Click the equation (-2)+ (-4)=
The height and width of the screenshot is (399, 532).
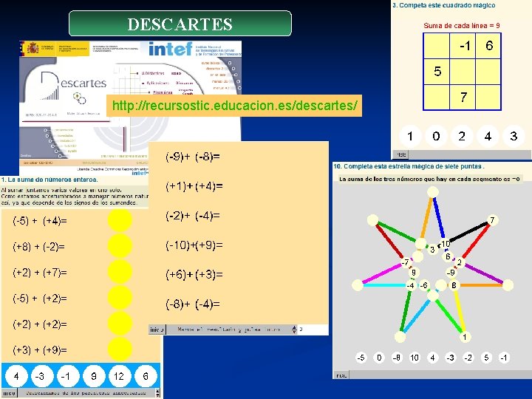(x=193, y=216)
